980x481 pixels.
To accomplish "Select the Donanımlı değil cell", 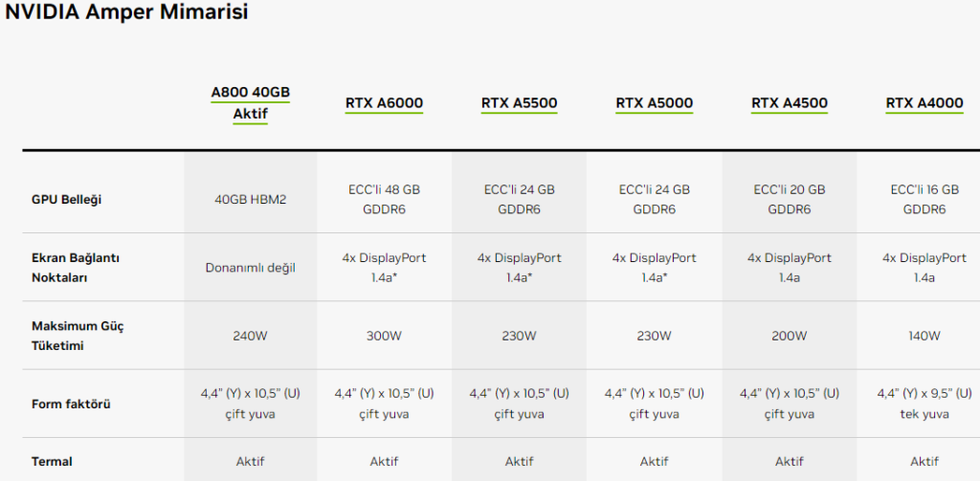I will (250, 268).
